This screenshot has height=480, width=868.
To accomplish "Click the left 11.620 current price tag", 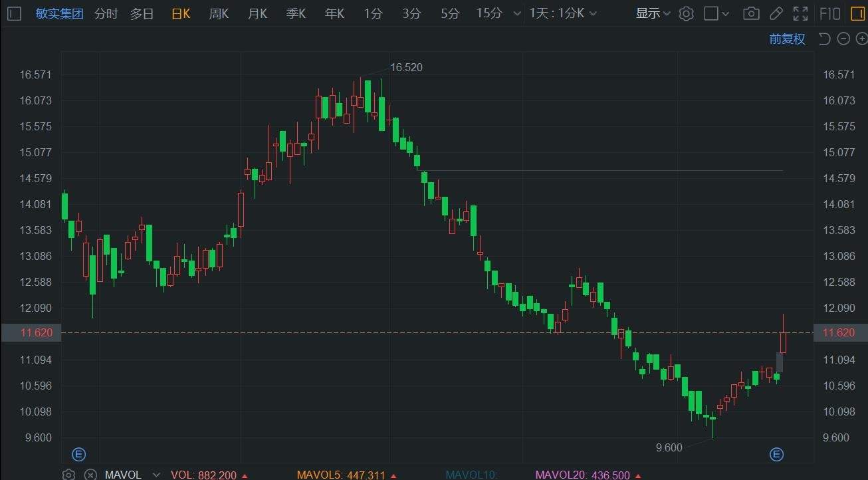I will tap(31, 332).
